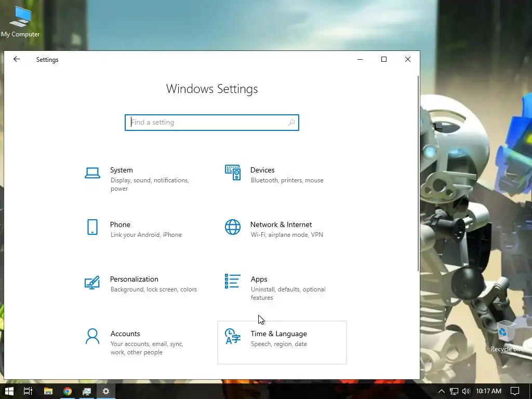Viewport: 532px width, 399px height.
Task: Open the Devices category title
Action: coord(262,170)
